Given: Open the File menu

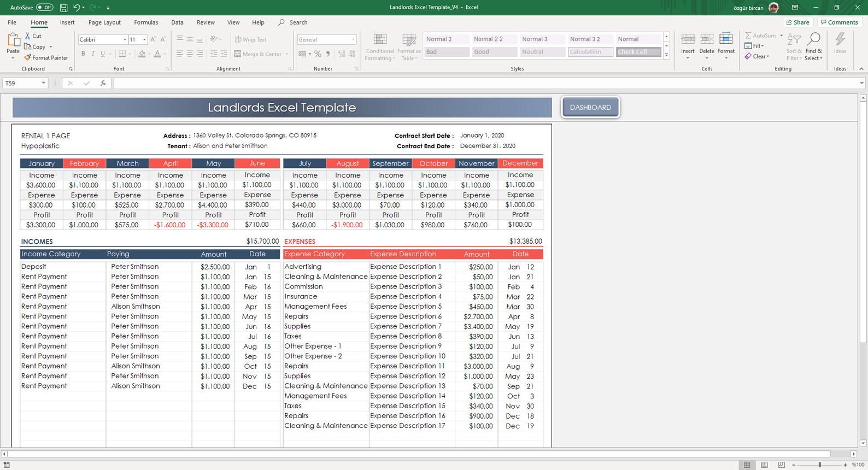Looking at the screenshot, I should (12, 22).
